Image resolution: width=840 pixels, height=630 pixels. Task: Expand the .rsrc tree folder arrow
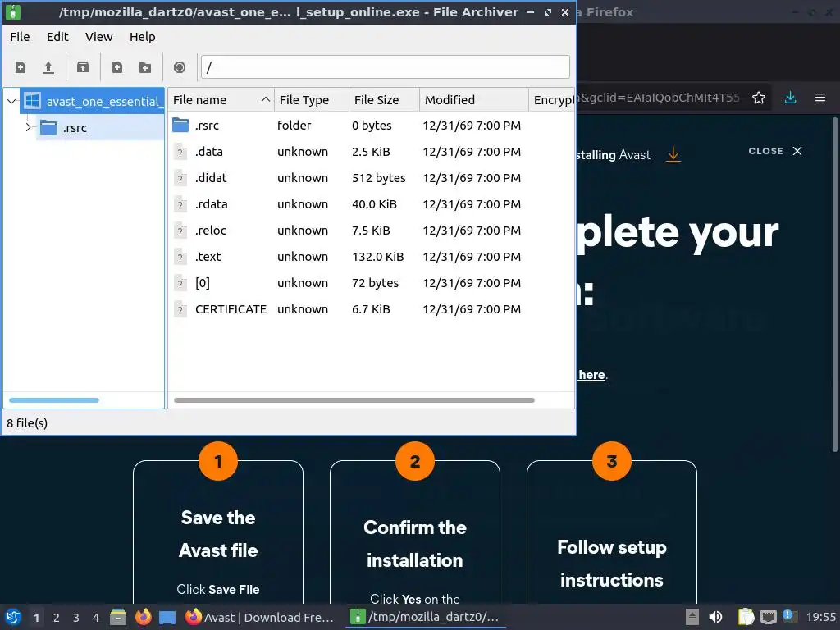click(x=29, y=127)
